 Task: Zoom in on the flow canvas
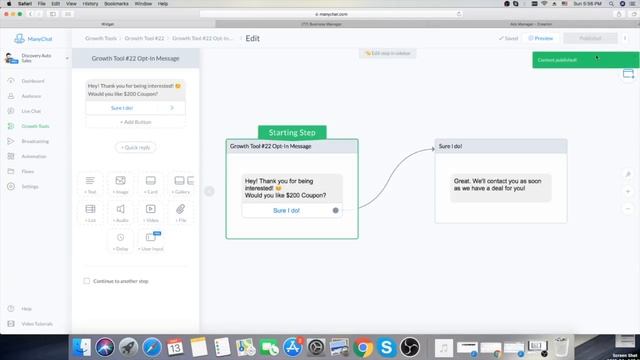[628, 191]
